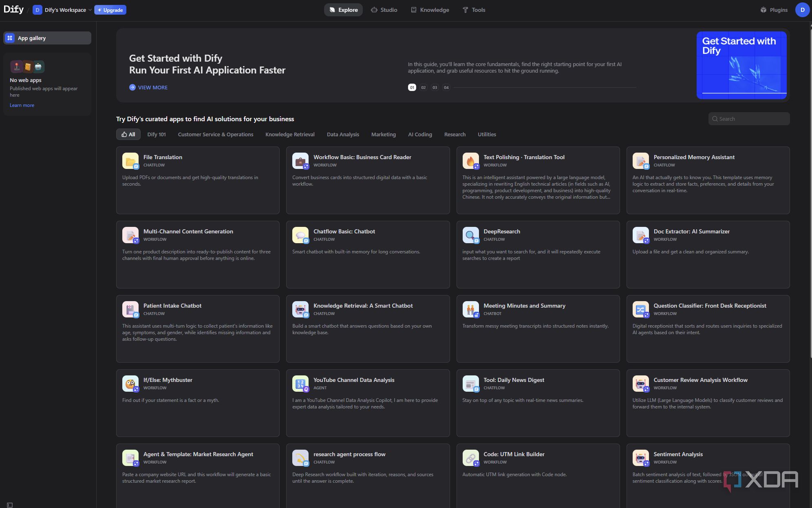Screen dimensions: 812x508
Task: Click the Knowledge Retrieval robot icon
Action: click(300, 309)
